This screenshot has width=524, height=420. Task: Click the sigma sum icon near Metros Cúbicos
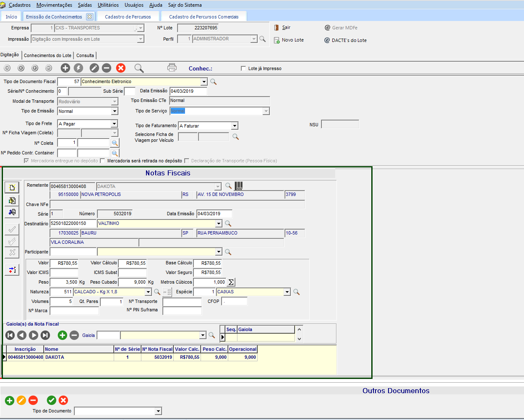coord(231,282)
